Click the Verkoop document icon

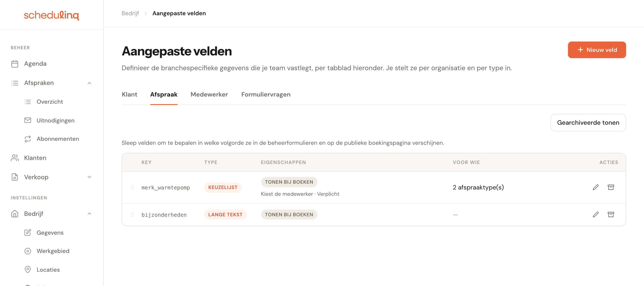coord(15,177)
